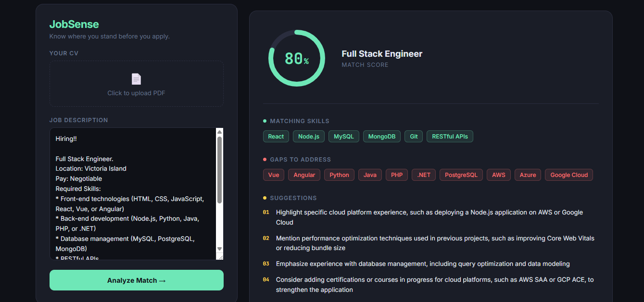Click the job description scrollbar up arrow

(219, 132)
